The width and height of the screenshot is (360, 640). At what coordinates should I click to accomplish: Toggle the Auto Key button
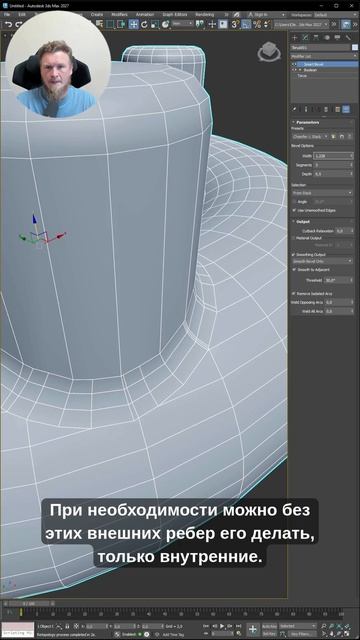point(269,626)
